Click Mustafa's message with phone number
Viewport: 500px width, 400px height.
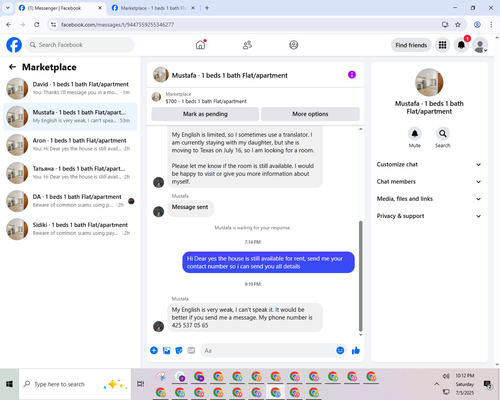point(245,317)
